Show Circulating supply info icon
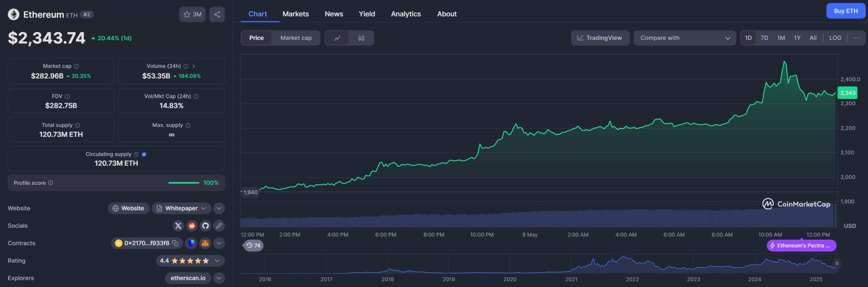 (136, 155)
